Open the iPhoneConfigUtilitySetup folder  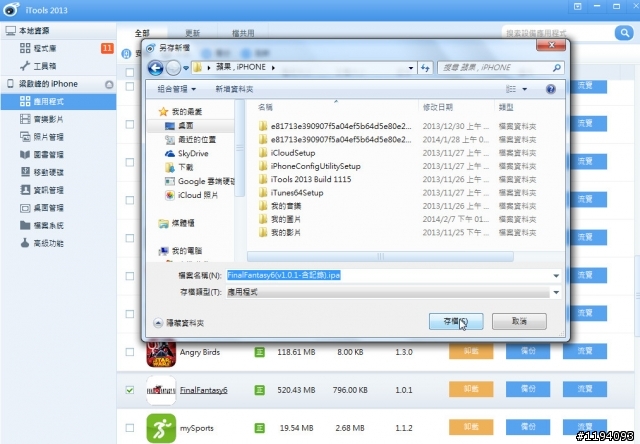309,166
